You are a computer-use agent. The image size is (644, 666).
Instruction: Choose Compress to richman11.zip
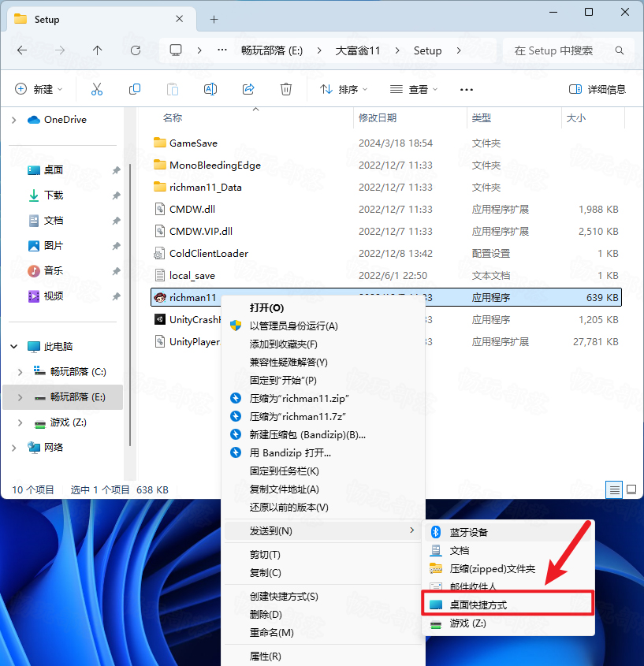point(299,398)
